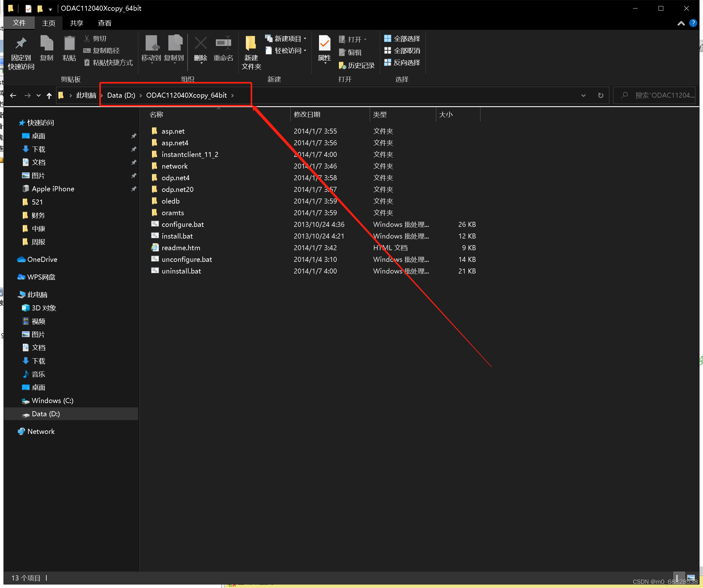Click the Paste icon in ribbon
The height and width of the screenshot is (588, 703).
pyautogui.click(x=69, y=44)
